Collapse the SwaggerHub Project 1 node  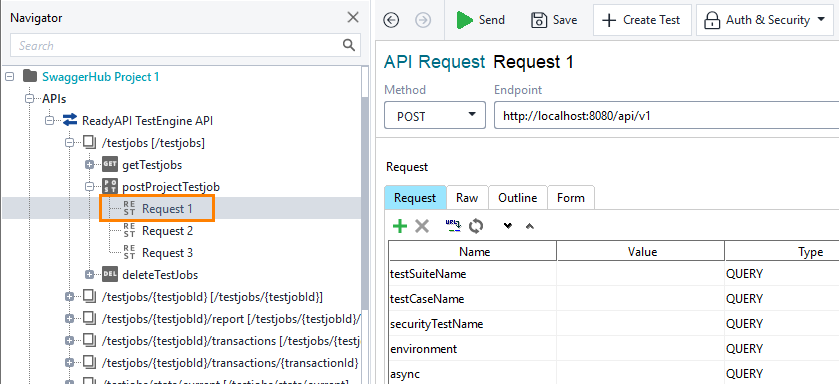(x=9, y=76)
